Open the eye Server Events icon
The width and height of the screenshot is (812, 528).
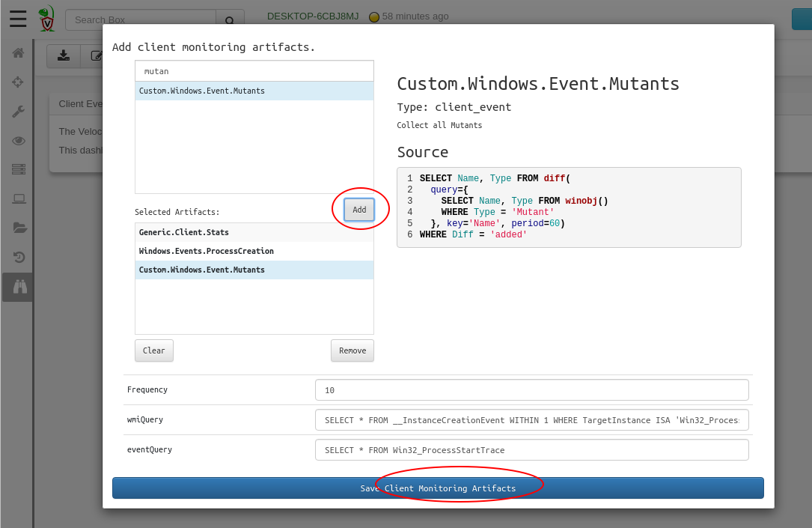point(18,140)
